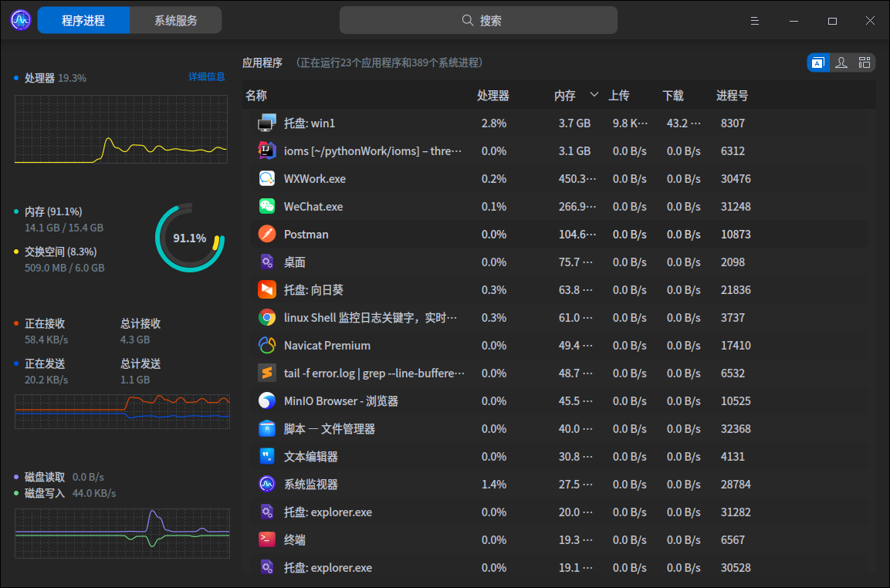Open the hamburger main menu
The image size is (890, 588).
754,21
